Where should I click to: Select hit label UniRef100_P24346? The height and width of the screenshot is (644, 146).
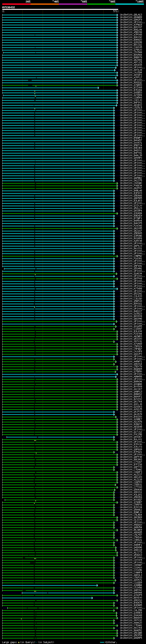[x=131, y=226]
